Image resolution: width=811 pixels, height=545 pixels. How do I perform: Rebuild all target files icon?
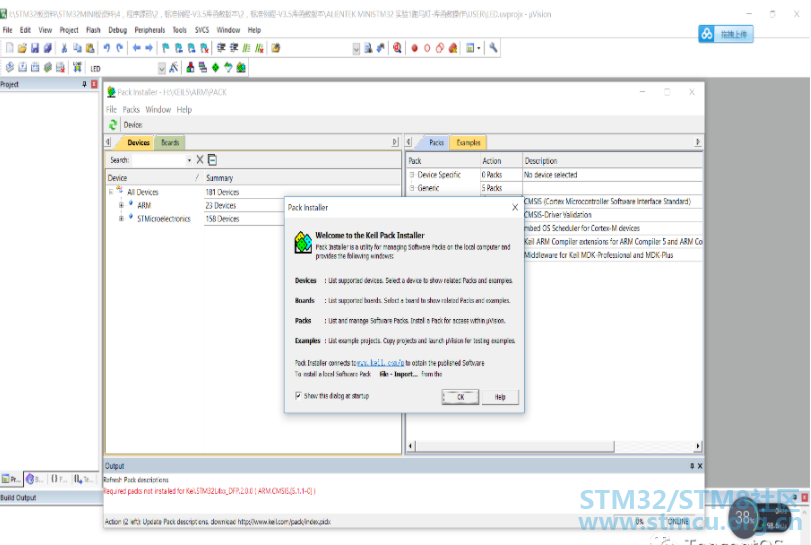point(35,67)
